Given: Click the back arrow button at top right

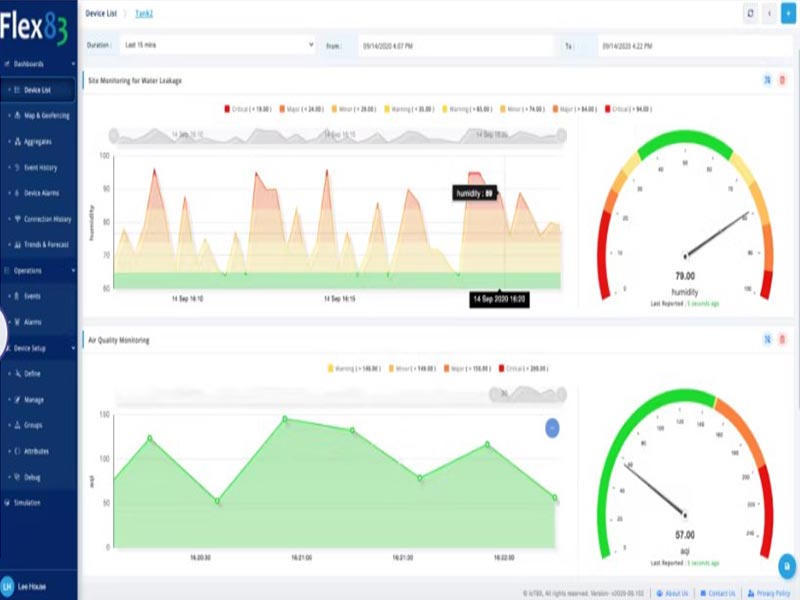Looking at the screenshot, I should 768,13.
